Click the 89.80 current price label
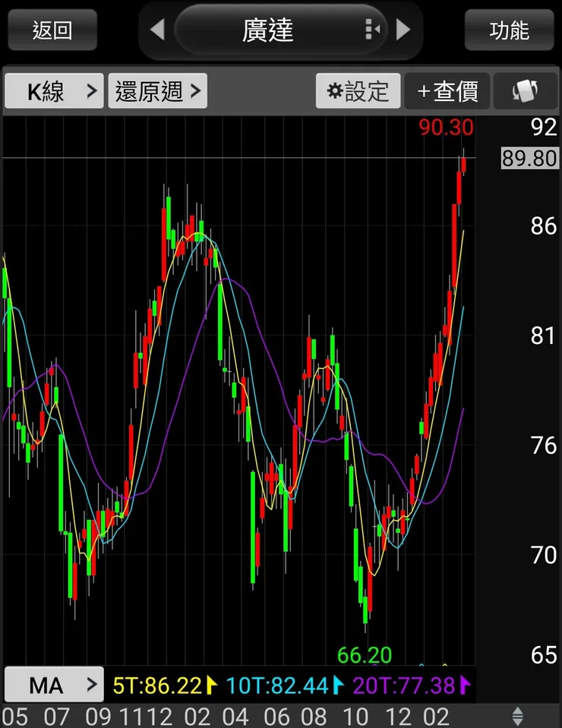The width and height of the screenshot is (562, 728). tap(529, 159)
